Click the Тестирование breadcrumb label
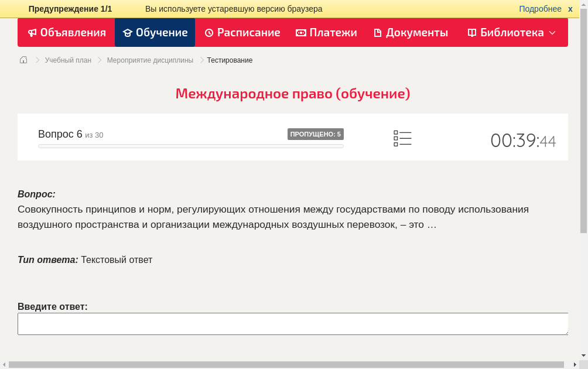588x369 pixels. click(229, 60)
